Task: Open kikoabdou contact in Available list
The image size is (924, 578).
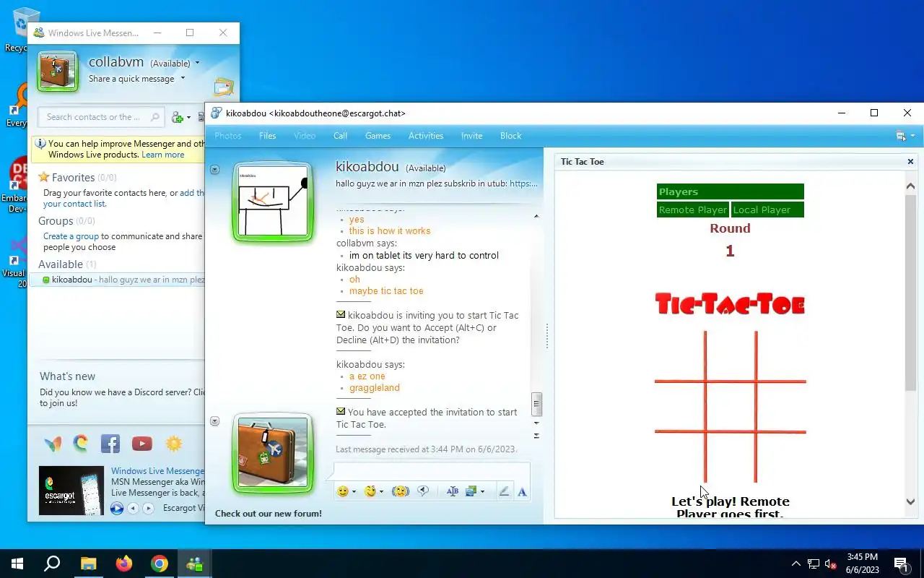Action: [119, 280]
